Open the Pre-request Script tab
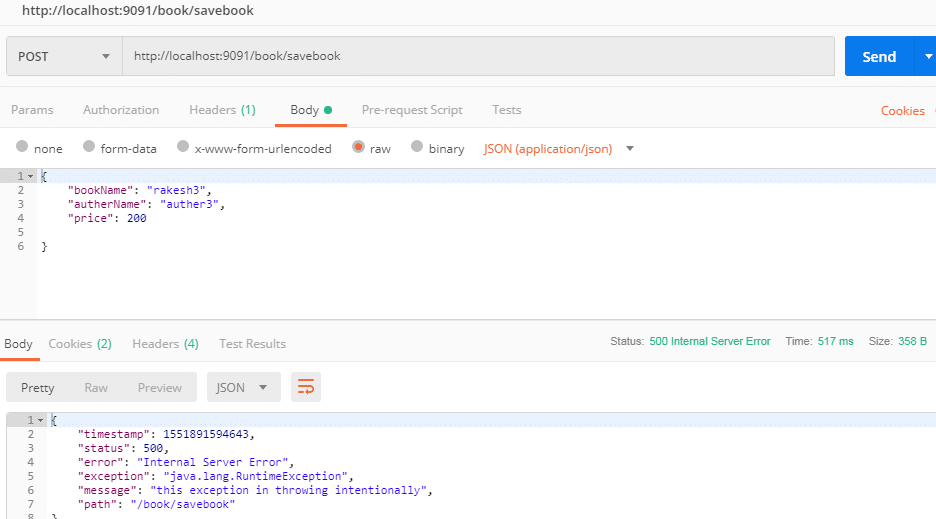 [x=412, y=110]
